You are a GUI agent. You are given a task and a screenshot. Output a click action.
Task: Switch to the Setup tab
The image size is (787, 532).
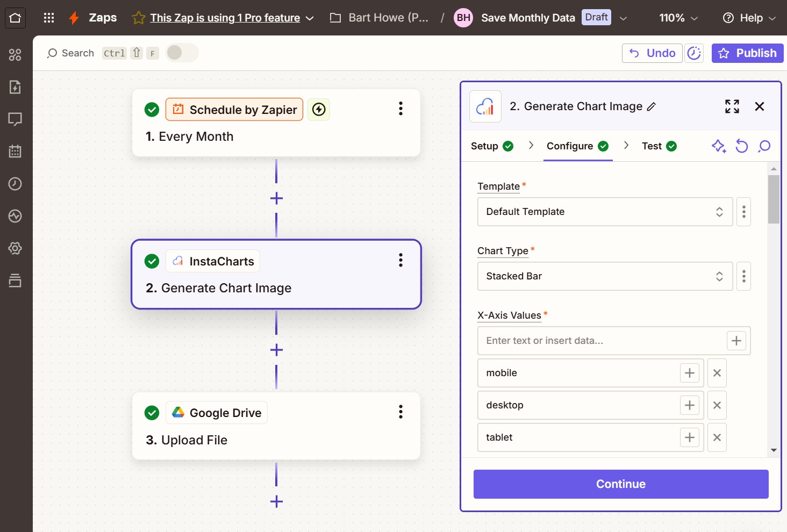tap(492, 146)
